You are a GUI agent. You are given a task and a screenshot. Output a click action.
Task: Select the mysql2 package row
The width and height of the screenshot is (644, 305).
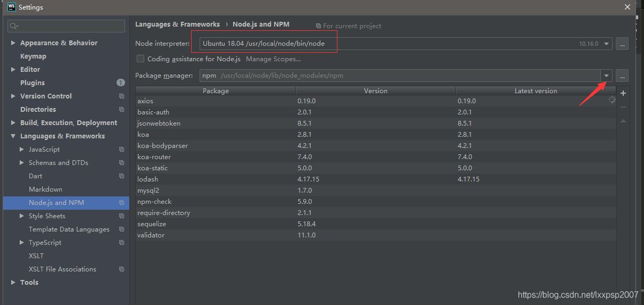[376, 190]
